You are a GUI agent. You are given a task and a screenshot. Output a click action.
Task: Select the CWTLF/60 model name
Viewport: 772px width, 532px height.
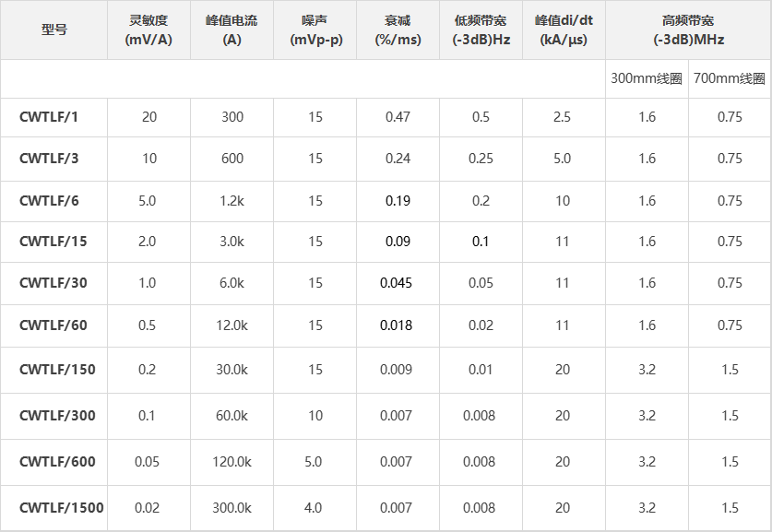[x=53, y=325]
